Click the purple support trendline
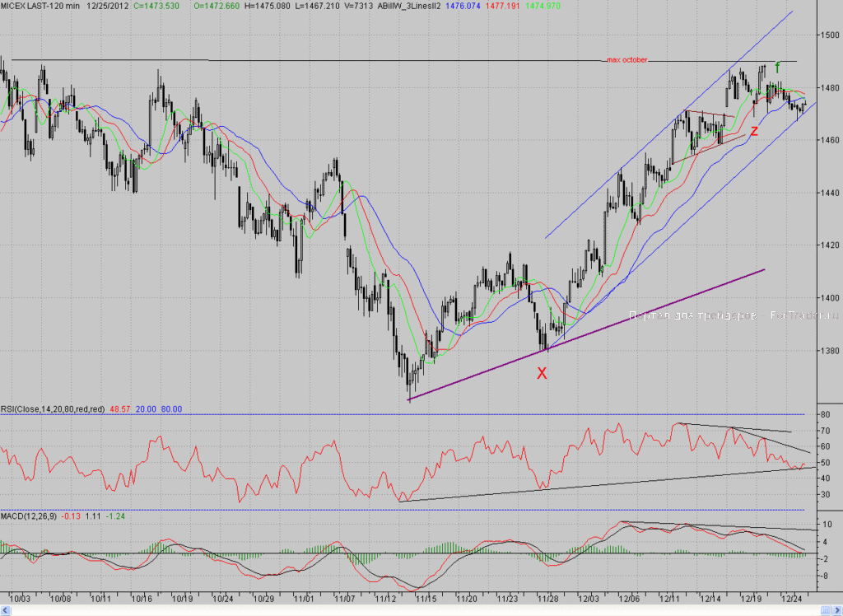The image size is (843, 616). [586, 334]
